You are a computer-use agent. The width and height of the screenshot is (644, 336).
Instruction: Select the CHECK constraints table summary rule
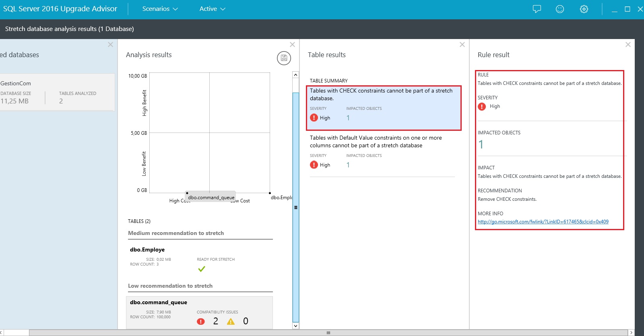coord(384,108)
